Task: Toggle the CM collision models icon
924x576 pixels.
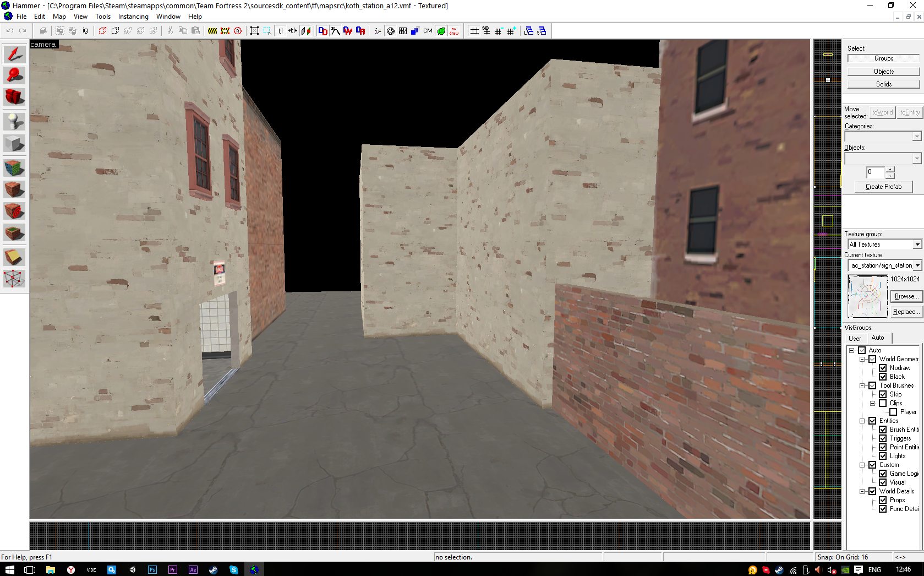Action: coord(428,31)
